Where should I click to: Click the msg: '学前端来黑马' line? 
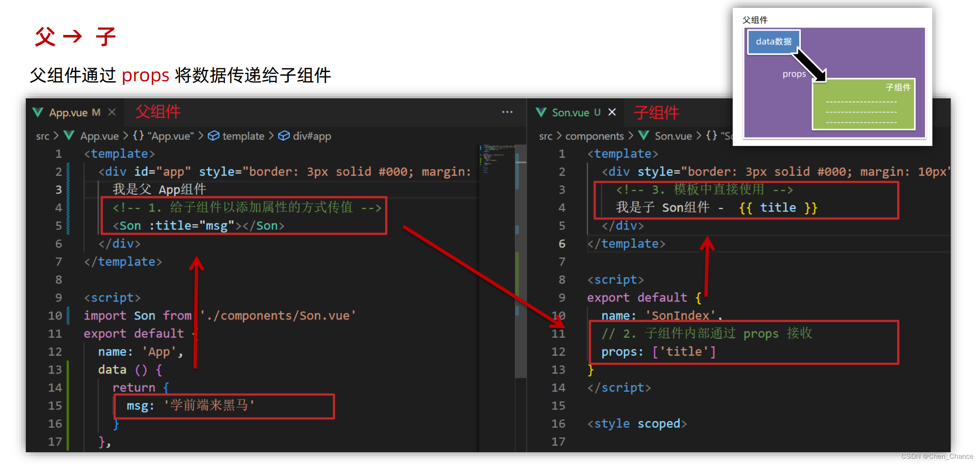click(x=190, y=405)
